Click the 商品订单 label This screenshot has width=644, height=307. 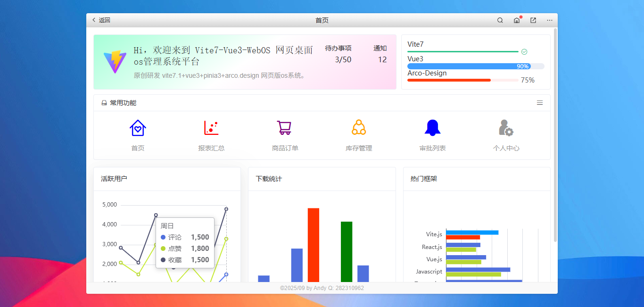point(285,148)
